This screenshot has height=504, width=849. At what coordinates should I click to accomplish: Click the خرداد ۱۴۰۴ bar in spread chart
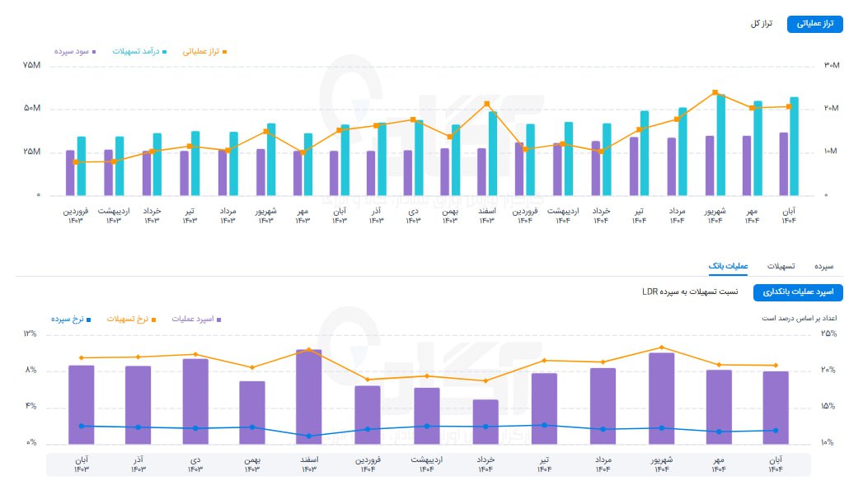click(x=485, y=422)
